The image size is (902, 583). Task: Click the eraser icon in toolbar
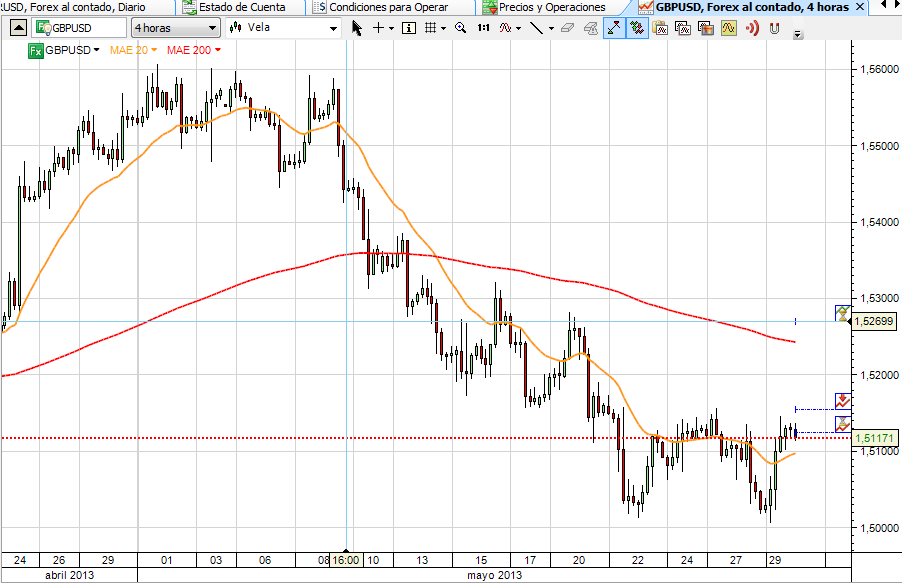[x=567, y=28]
